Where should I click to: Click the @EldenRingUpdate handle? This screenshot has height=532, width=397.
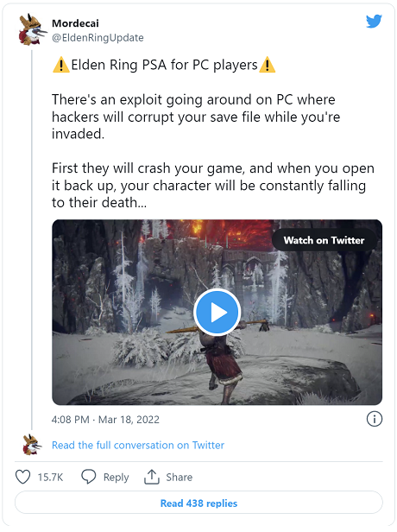(x=98, y=38)
